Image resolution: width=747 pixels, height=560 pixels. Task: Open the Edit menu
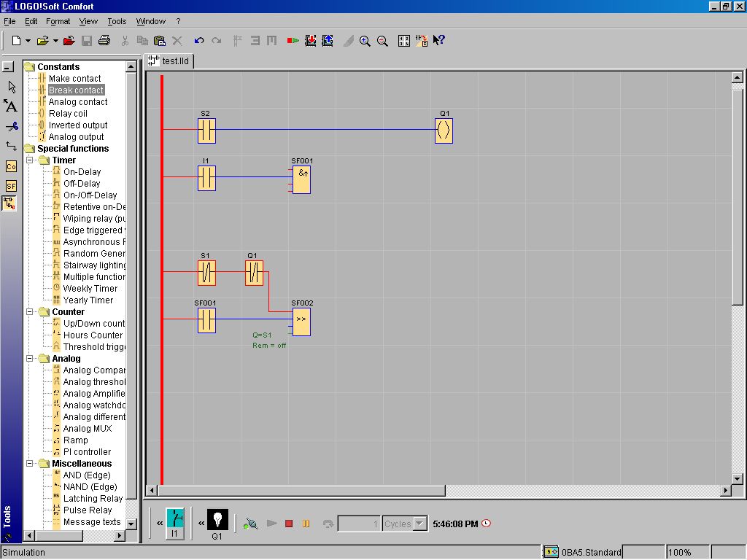31,21
